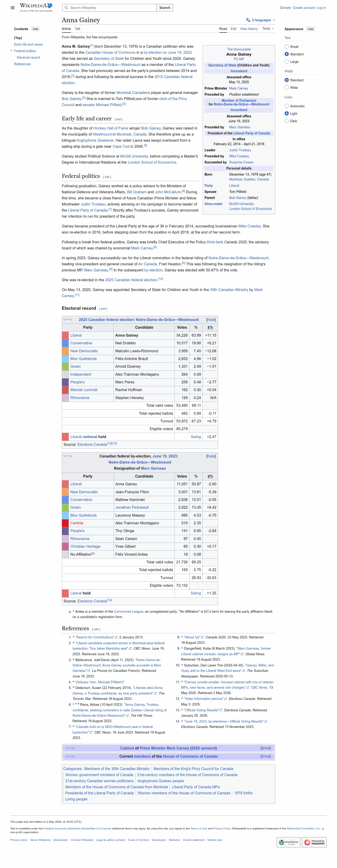Viewport: 337px width, 868px height.
Task: Click the Wikipedia globe logo
Action: pyautogui.click(x=50, y=6)
